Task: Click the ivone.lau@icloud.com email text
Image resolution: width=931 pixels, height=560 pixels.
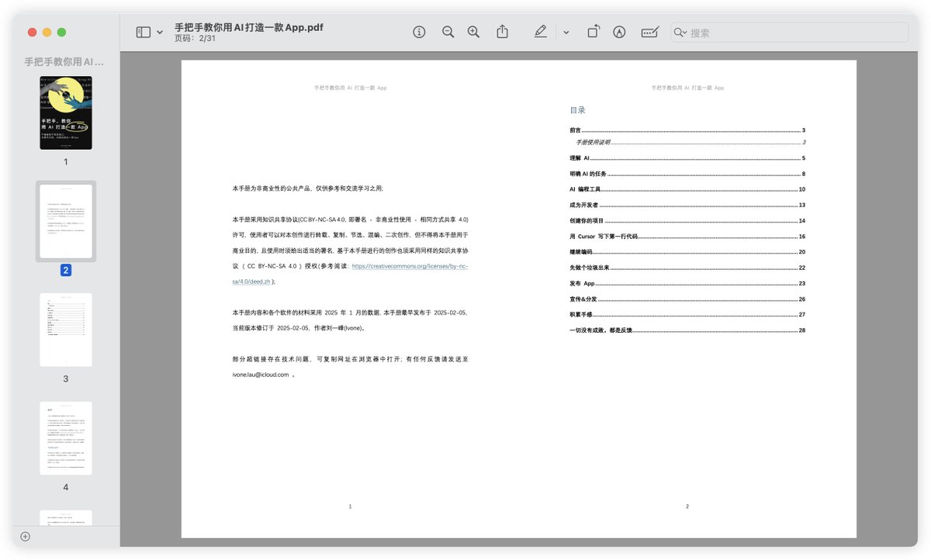Action: point(260,375)
